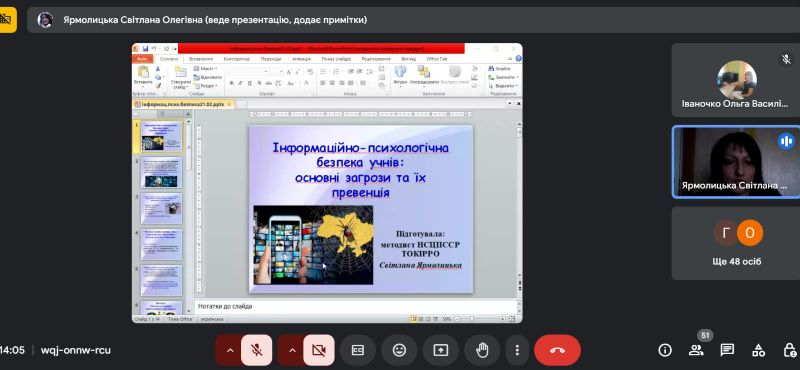The width and height of the screenshot is (800, 370).
Task: Click Cut scissors icon in ribbon
Action: [158, 69]
